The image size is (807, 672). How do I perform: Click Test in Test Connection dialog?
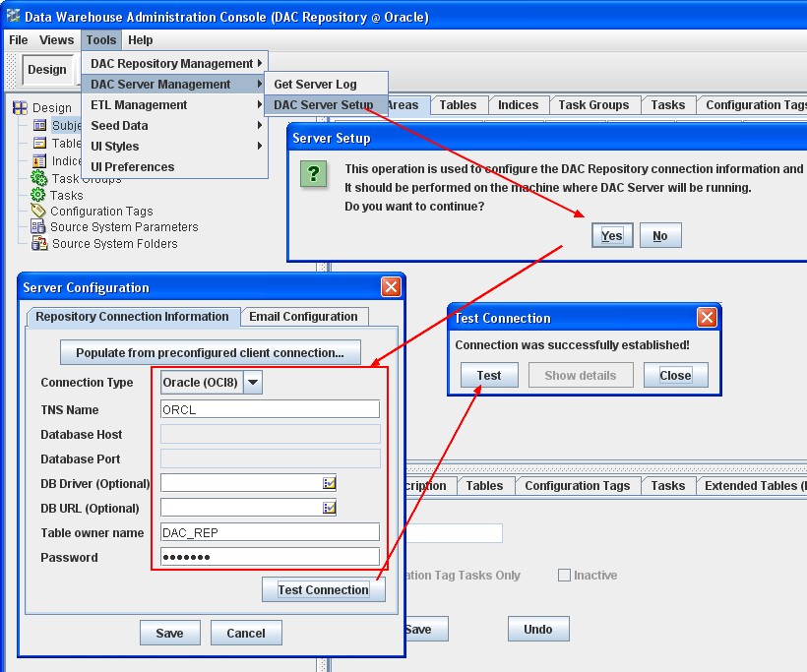pos(489,375)
